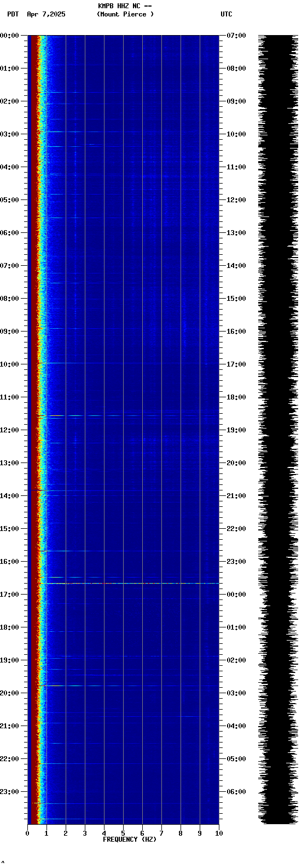Viewport: 302px width, 868px height.
Task: Click the 12:00 PDT time label
Action: pyautogui.click(x=9, y=430)
